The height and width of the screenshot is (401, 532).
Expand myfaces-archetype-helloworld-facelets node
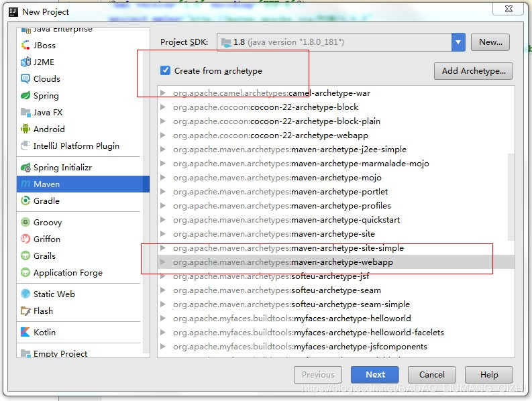pos(163,332)
